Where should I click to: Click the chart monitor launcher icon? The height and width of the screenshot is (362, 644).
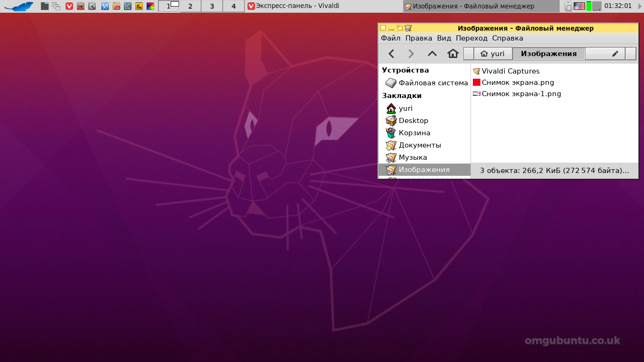point(128,6)
